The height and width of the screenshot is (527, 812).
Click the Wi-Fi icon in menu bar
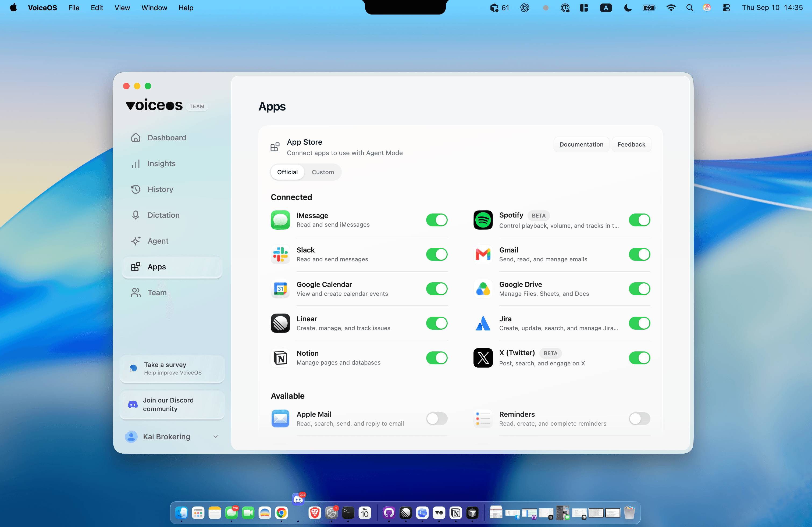671,8
